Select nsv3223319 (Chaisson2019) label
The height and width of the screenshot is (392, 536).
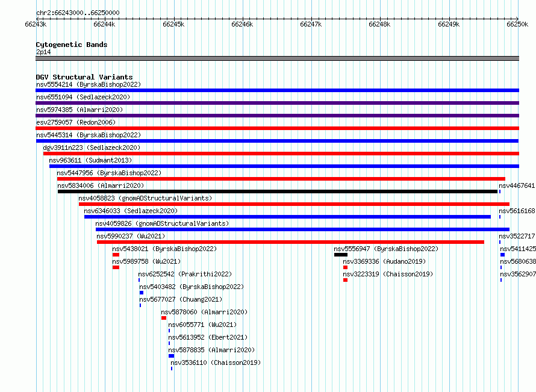388,274
